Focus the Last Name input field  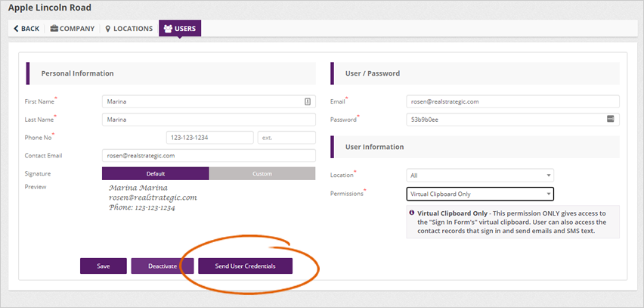pos(209,120)
